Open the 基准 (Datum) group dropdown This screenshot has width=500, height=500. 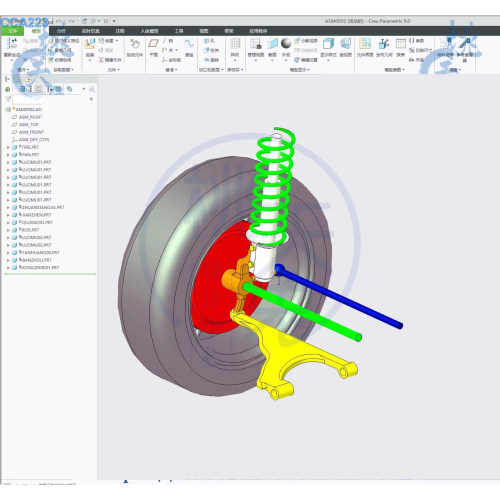[171, 70]
